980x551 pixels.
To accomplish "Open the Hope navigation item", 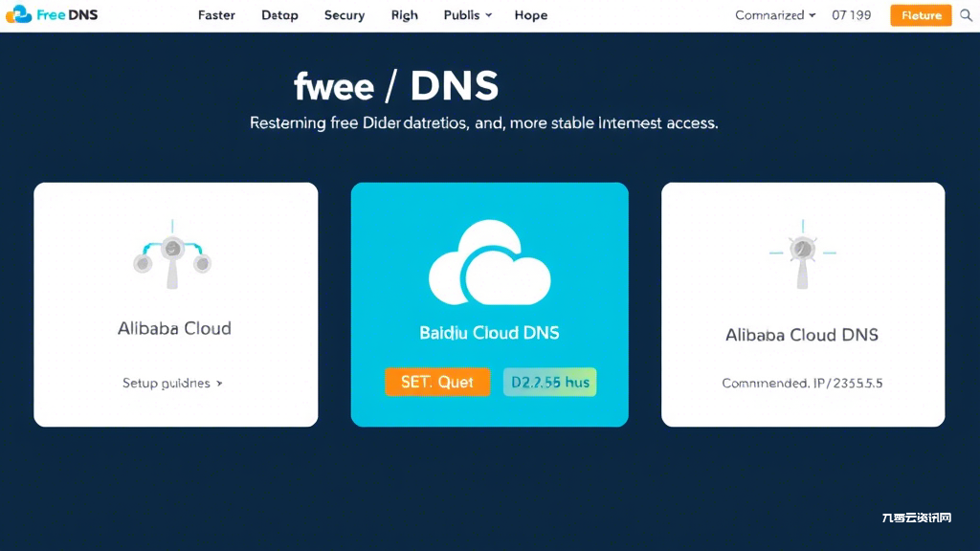I will [x=530, y=15].
